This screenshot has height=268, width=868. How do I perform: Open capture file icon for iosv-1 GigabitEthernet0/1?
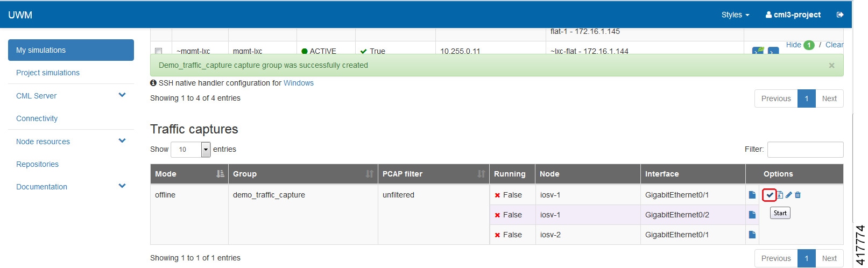click(752, 195)
